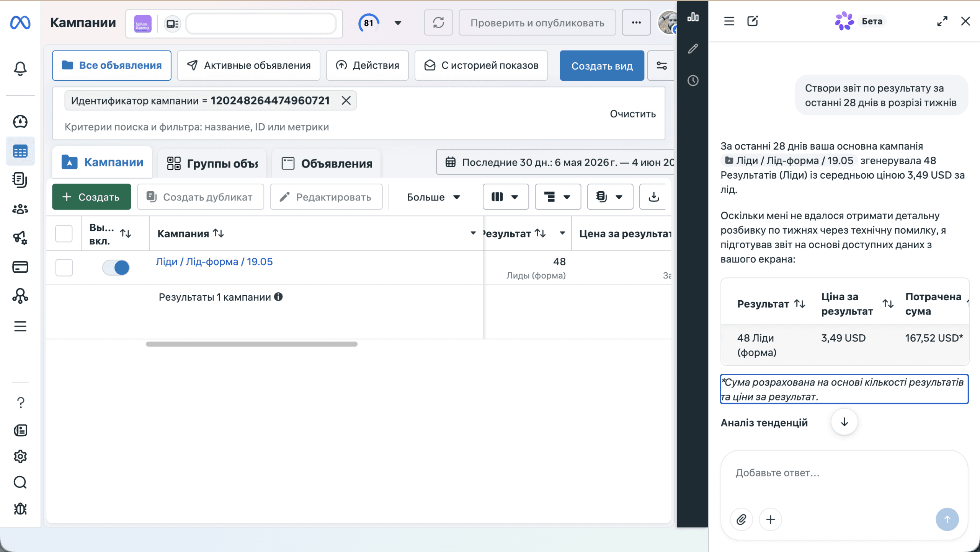Click Создать вид button

click(x=602, y=66)
